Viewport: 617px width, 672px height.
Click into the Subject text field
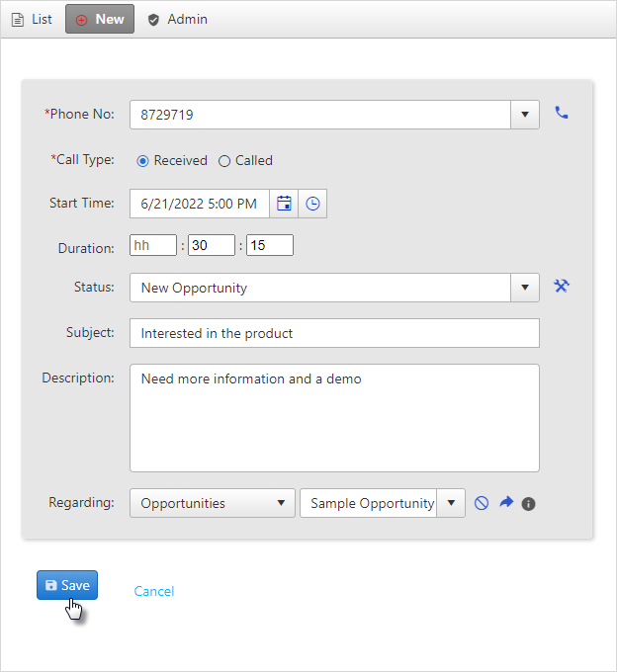coord(334,333)
